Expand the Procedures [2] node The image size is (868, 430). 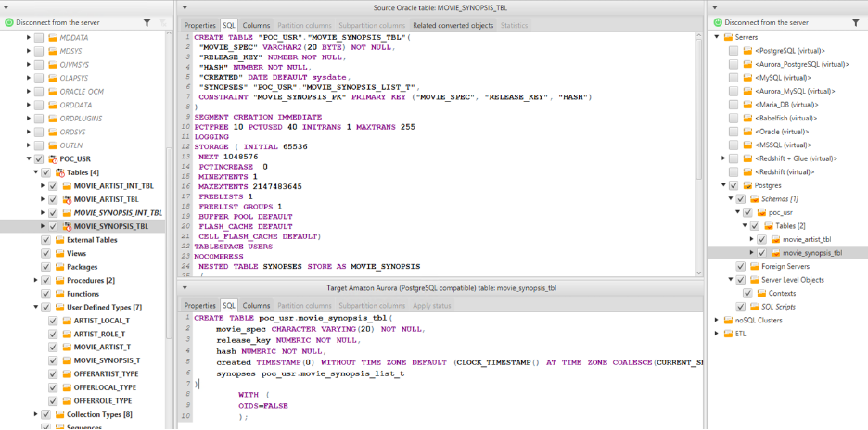click(x=36, y=280)
